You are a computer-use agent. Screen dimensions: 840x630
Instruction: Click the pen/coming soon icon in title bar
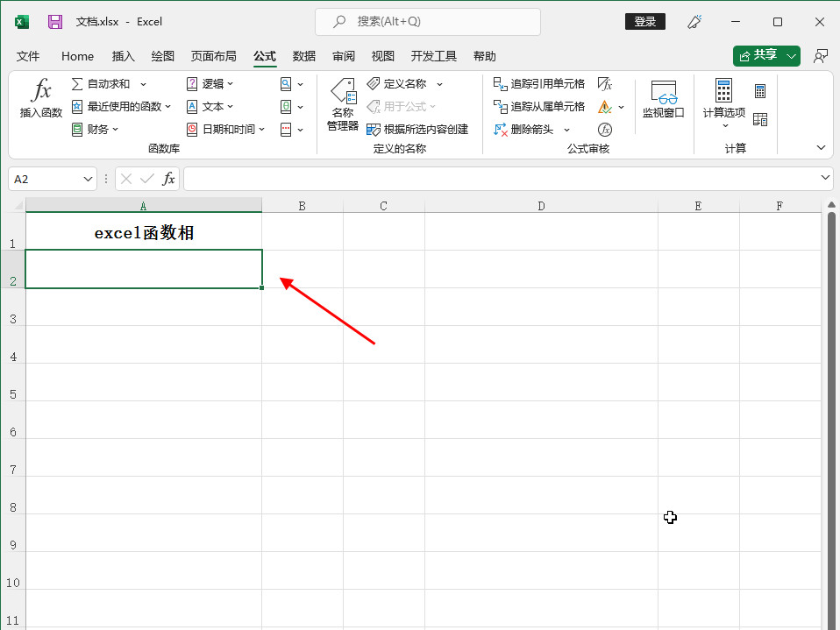click(694, 21)
